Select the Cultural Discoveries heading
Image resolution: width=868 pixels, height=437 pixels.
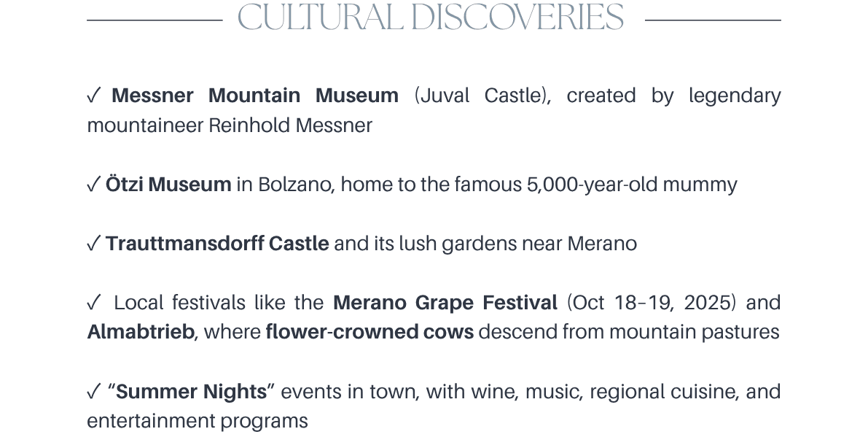[431, 18]
